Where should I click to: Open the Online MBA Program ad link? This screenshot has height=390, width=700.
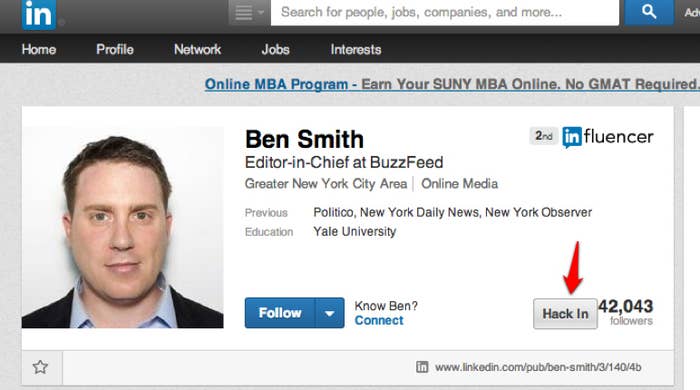pyautogui.click(x=452, y=84)
